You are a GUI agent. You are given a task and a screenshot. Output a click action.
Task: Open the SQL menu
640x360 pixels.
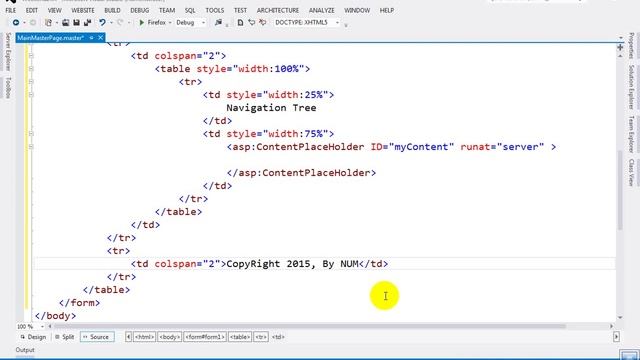pos(190,10)
